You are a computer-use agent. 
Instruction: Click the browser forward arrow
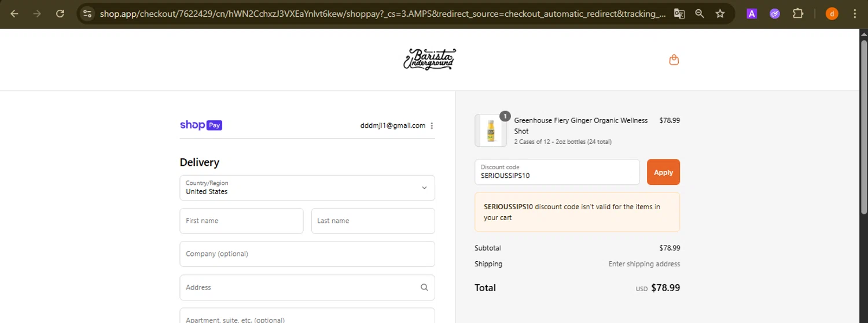37,13
